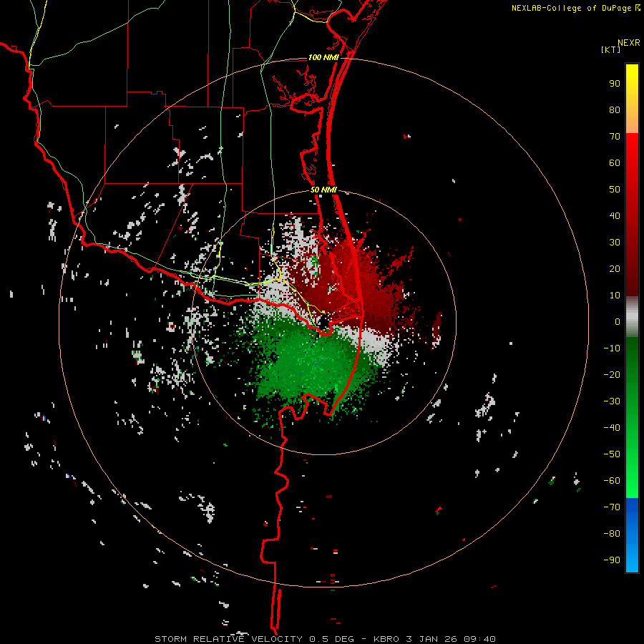Click the 40 value on velocity scale
Screen dimensions: 644x644
pyautogui.click(x=615, y=215)
